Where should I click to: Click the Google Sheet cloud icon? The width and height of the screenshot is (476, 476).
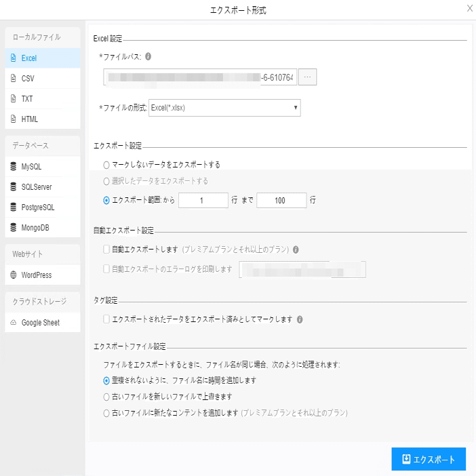click(x=13, y=323)
